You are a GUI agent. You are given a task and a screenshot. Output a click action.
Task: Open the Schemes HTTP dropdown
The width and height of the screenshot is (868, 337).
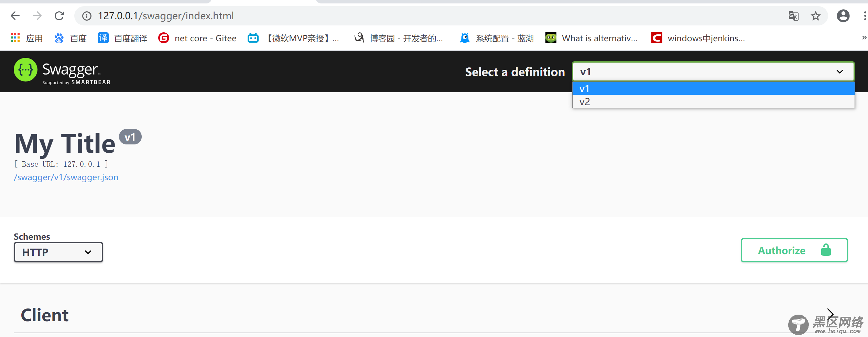pyautogui.click(x=58, y=252)
